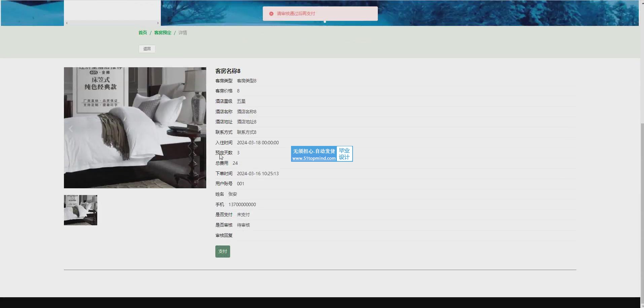Click the previous-image arrow on the room photo
This screenshot has width=644, height=308.
point(71,129)
